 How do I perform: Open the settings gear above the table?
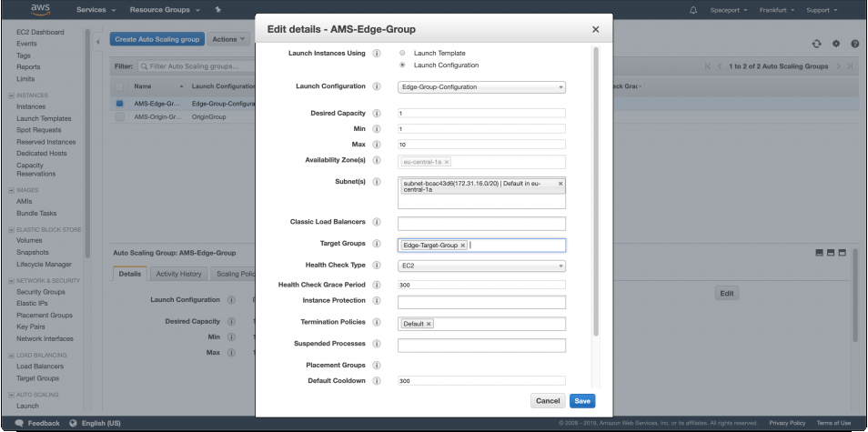click(836, 45)
